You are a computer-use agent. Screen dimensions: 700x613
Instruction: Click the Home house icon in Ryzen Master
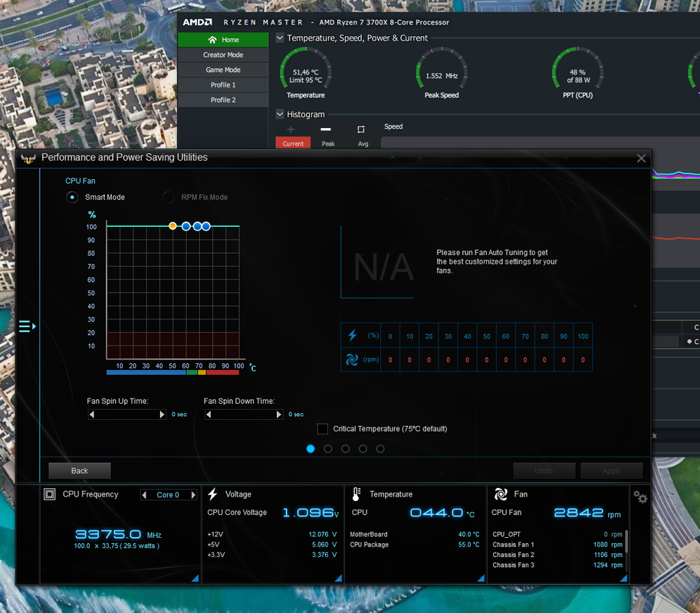coord(212,40)
